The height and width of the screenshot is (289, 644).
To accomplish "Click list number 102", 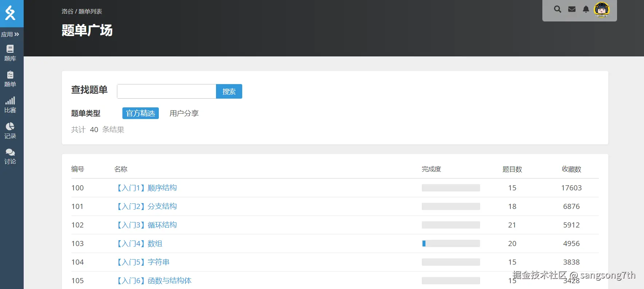I will pos(78,225).
